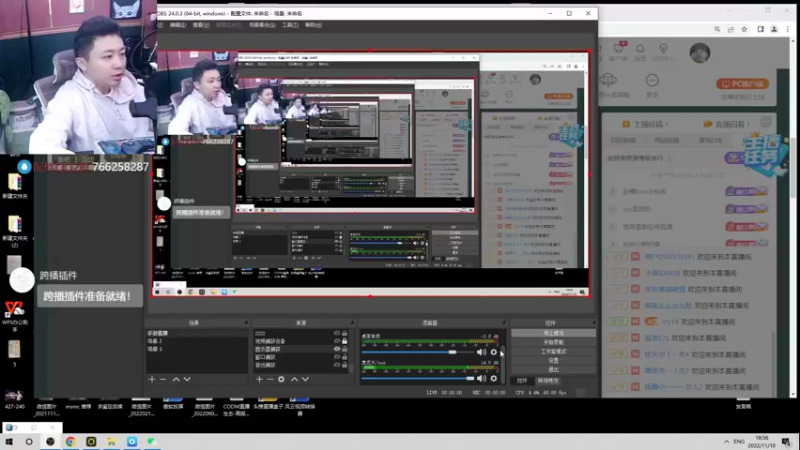This screenshot has width=800, height=450.
Task: Click the orange PC客户端 button
Action: (x=742, y=84)
